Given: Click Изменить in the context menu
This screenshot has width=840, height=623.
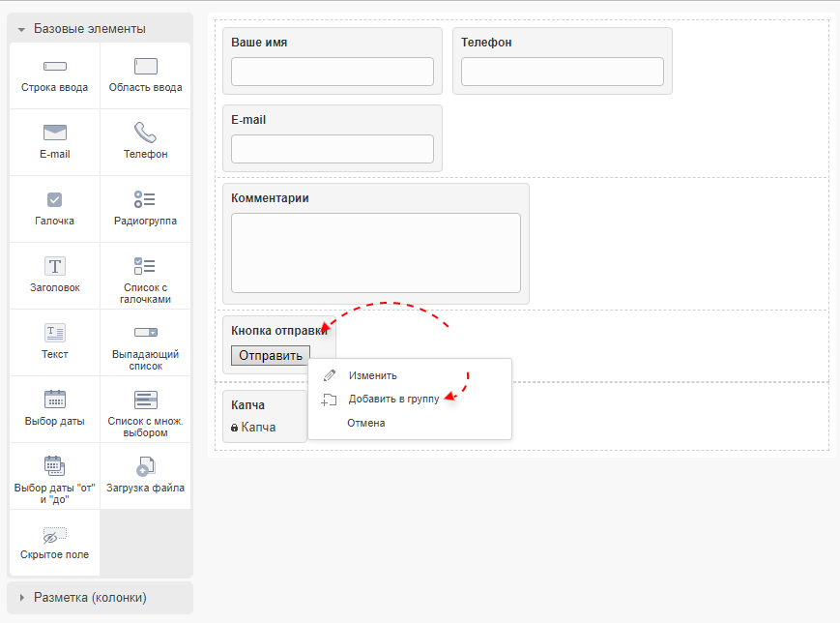Looking at the screenshot, I should point(372,375).
